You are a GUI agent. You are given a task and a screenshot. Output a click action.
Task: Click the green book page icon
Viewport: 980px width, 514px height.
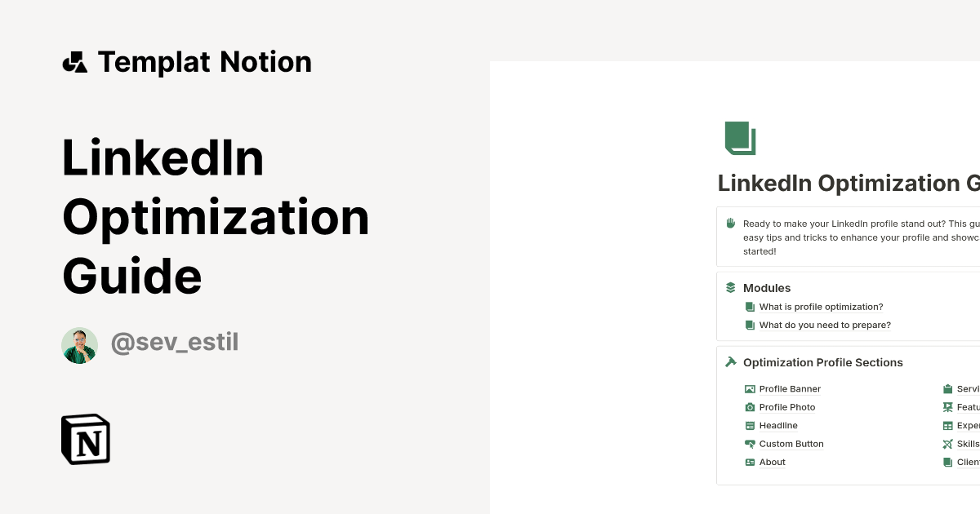[x=740, y=138]
